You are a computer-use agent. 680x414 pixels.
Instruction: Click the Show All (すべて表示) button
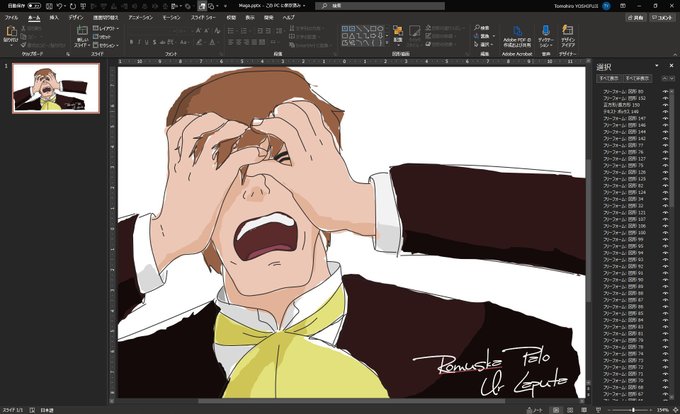(x=609, y=78)
